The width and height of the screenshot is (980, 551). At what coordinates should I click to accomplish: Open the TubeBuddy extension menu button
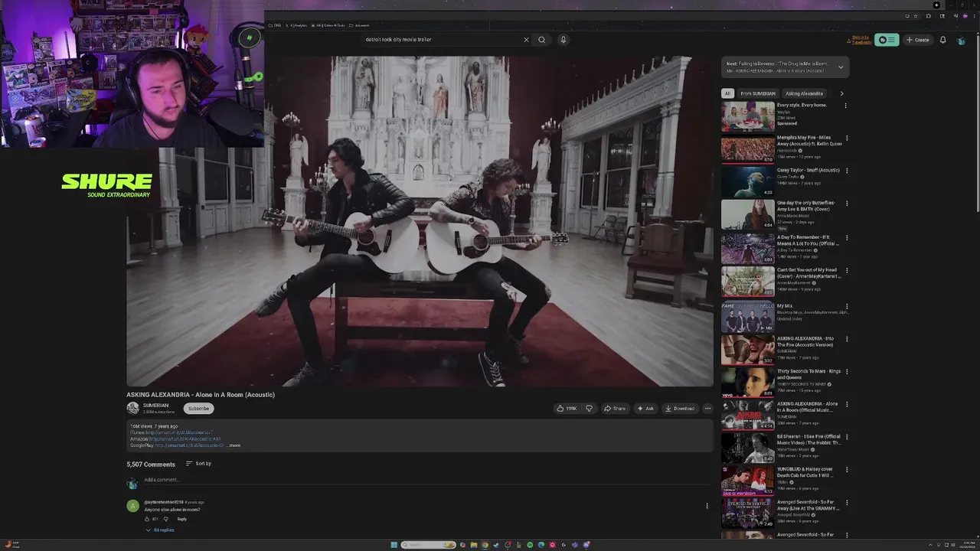tap(887, 40)
